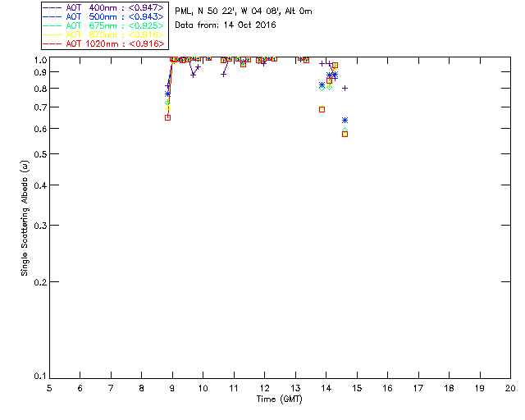Click the y-axis tick label 0.5
Viewport: 525px width, 420px height.
coord(40,154)
